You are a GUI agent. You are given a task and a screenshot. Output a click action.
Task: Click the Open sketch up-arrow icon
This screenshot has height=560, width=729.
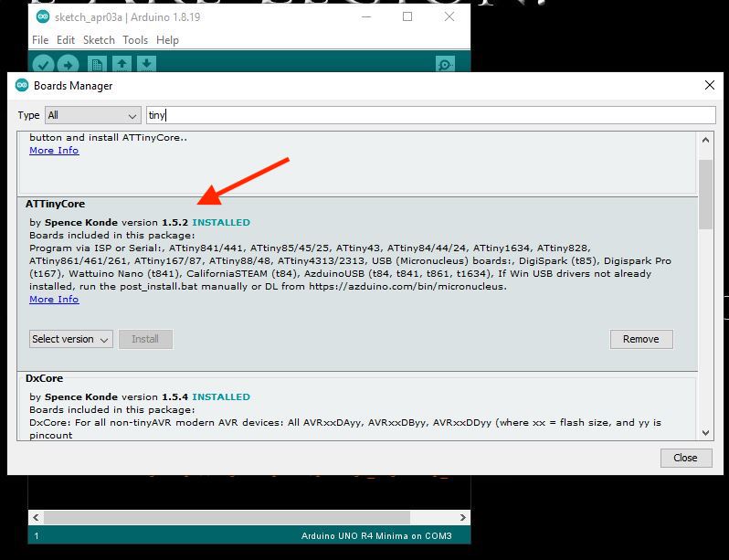click(121, 64)
